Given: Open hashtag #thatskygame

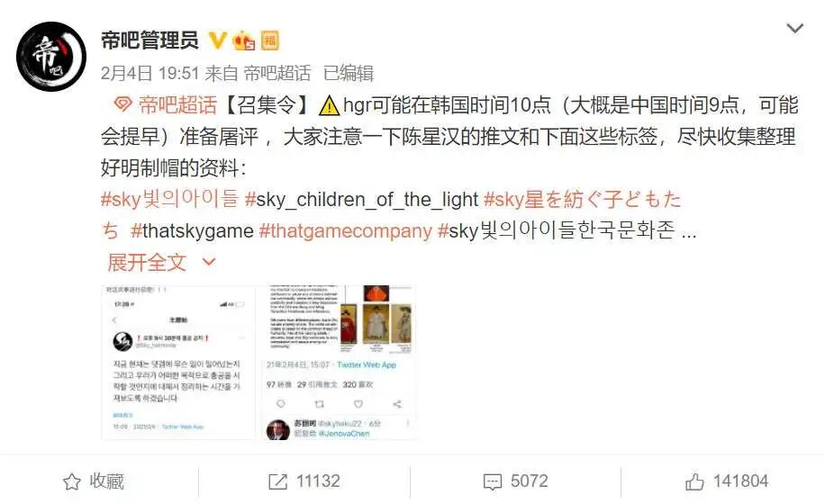Looking at the screenshot, I should click(192, 230).
